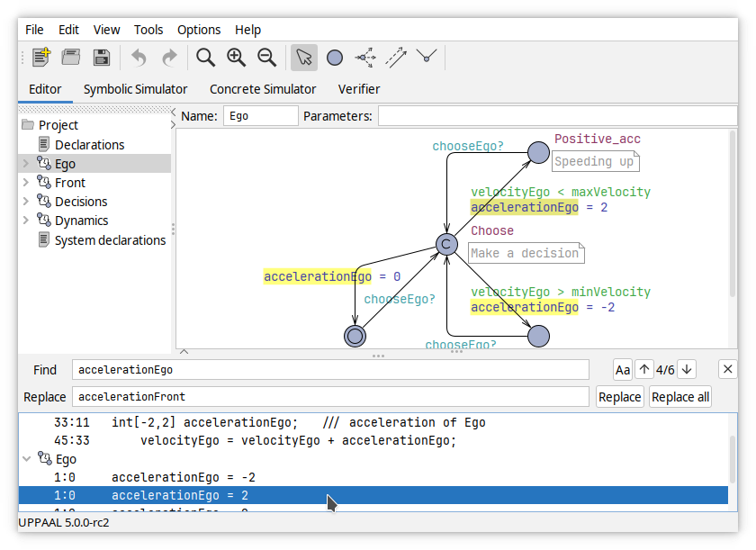Choose the Add Branch Point tool
The height and width of the screenshot is (550, 756).
[365, 58]
